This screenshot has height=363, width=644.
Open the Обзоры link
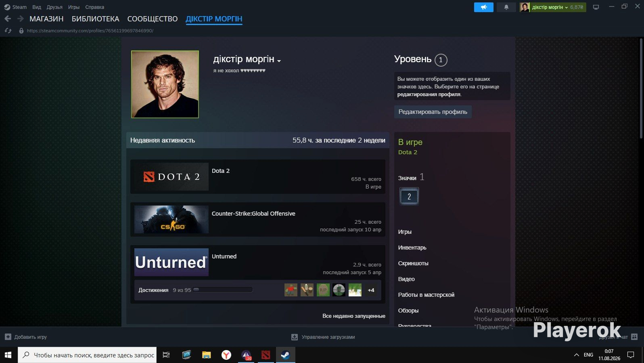(408, 311)
